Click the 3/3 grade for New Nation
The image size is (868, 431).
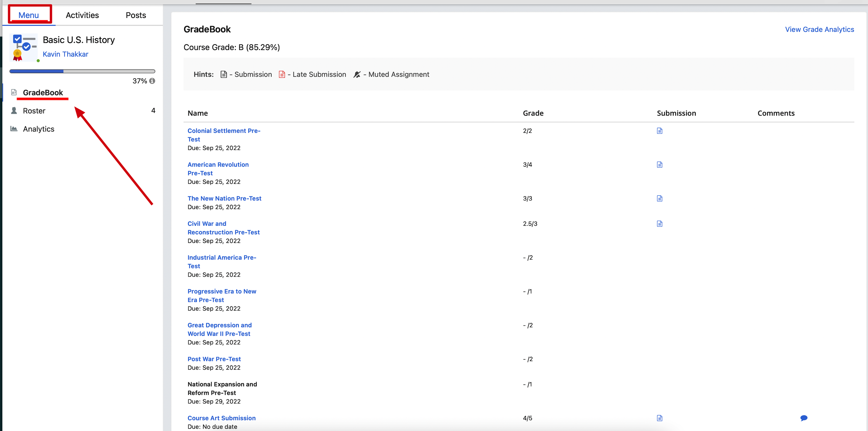[x=527, y=199]
